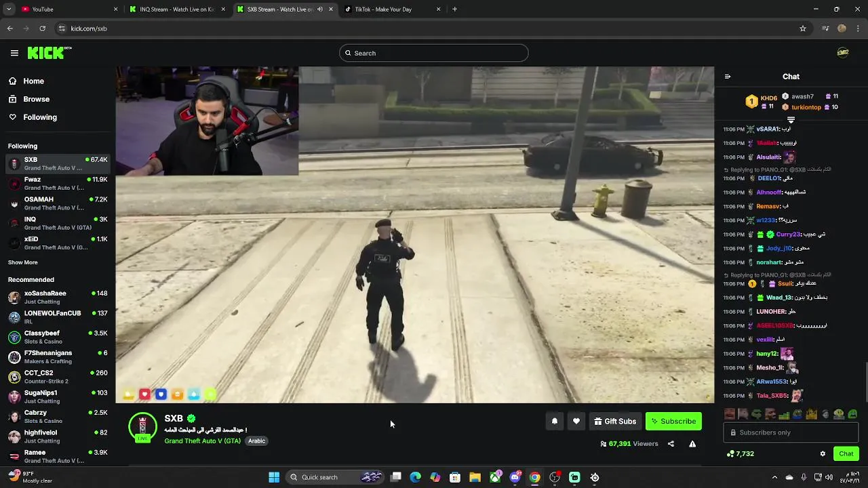
Task: Report the stream via warning icon
Action: (x=692, y=444)
